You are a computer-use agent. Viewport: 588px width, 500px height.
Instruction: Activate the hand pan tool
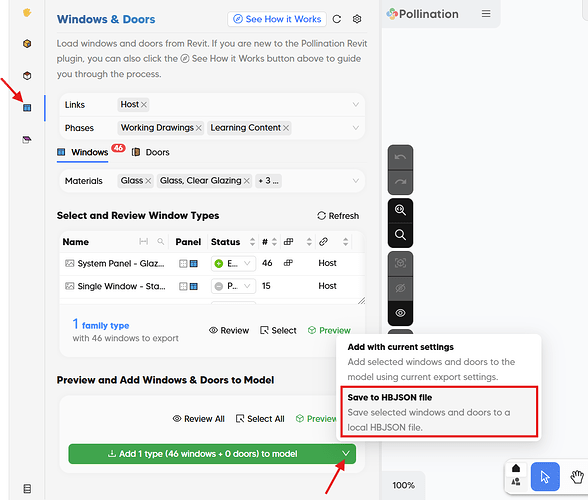[577, 477]
